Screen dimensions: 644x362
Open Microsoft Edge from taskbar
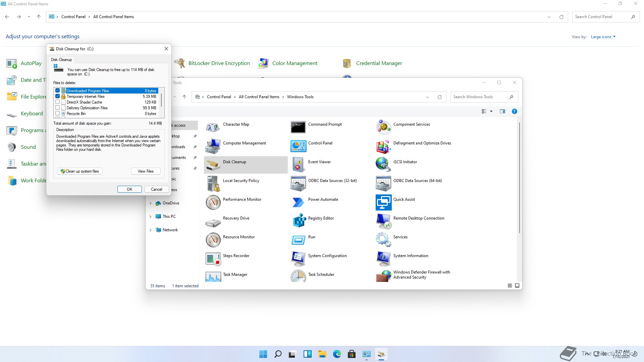(337, 354)
